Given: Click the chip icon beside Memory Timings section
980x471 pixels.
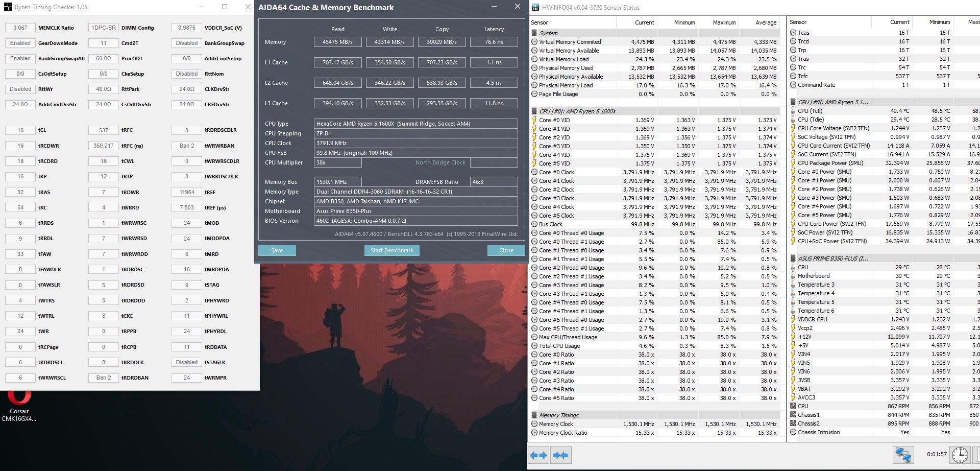Looking at the screenshot, I should click(534, 415).
